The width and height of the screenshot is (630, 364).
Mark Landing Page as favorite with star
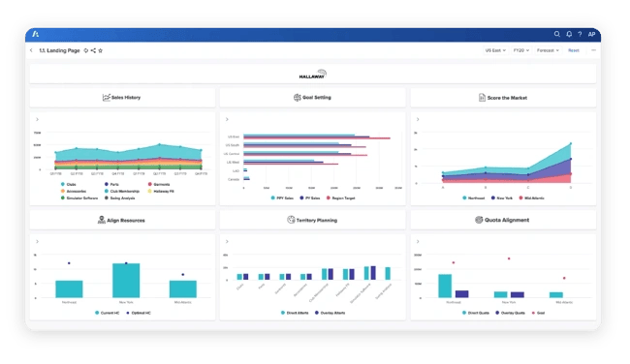(101, 50)
